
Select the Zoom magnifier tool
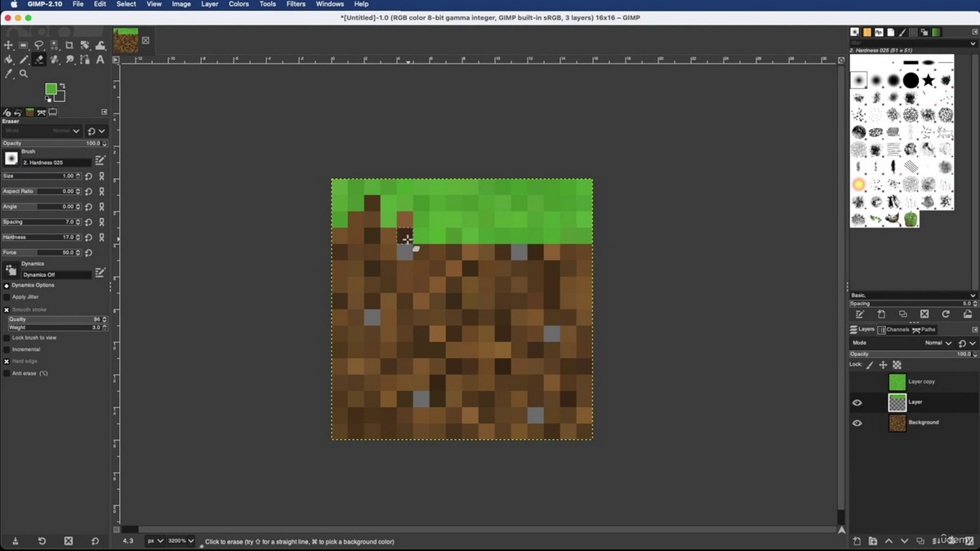point(24,73)
